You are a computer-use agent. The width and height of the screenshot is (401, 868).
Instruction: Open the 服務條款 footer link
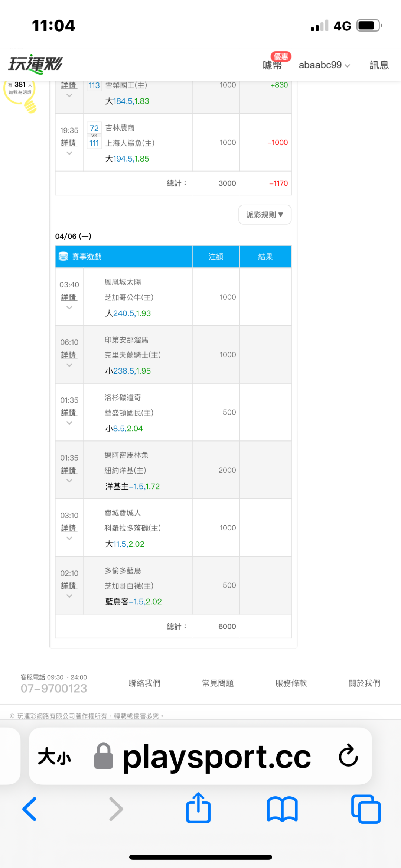point(291,683)
